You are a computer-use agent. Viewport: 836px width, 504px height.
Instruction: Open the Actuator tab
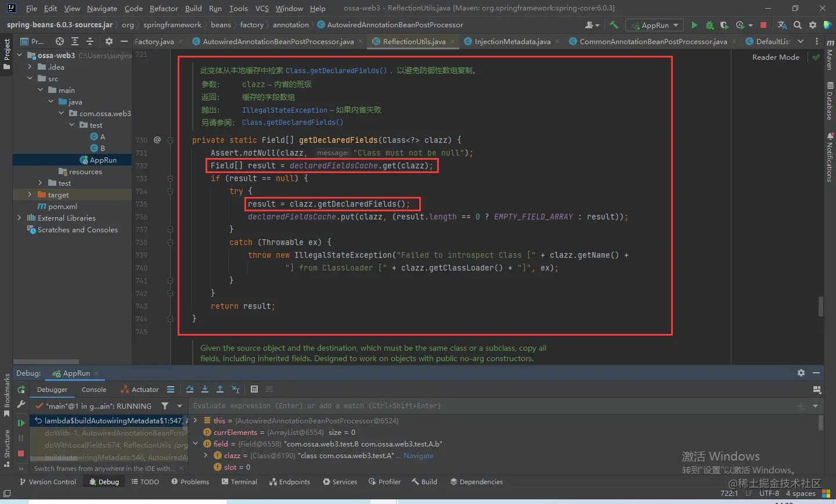click(139, 390)
